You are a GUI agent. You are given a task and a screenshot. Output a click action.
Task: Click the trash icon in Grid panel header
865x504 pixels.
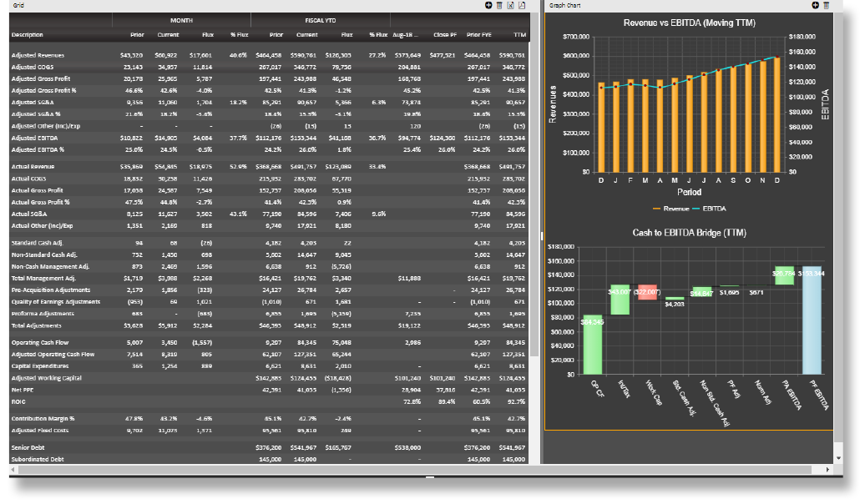(x=499, y=6)
